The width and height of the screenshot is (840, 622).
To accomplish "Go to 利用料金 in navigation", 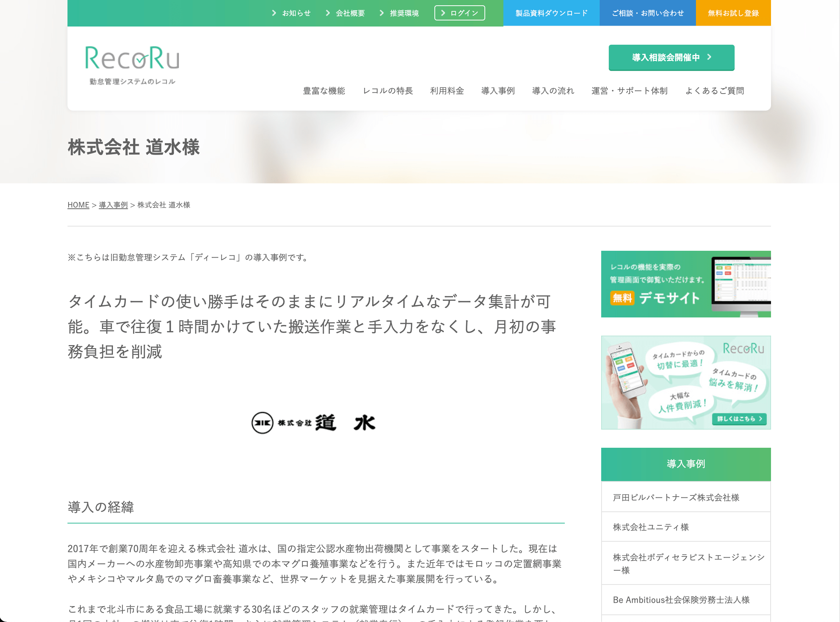I will pos(447,91).
